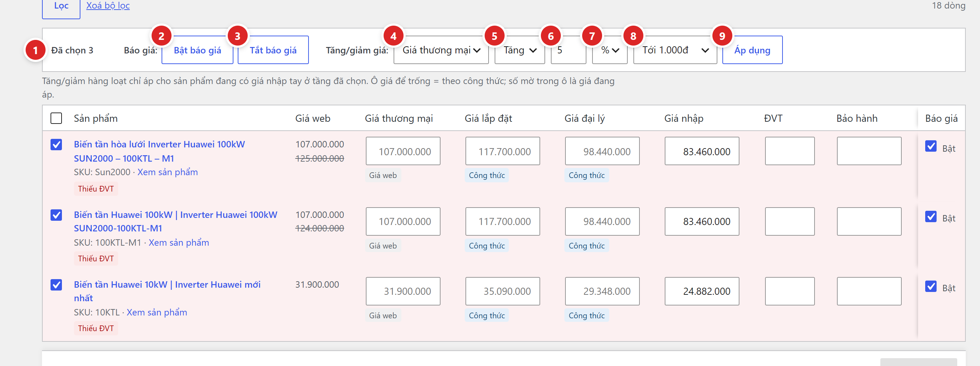The width and height of the screenshot is (980, 366).
Task: Uncheck the 100KTL-M1 SKU product row checkbox
Action: click(56, 215)
